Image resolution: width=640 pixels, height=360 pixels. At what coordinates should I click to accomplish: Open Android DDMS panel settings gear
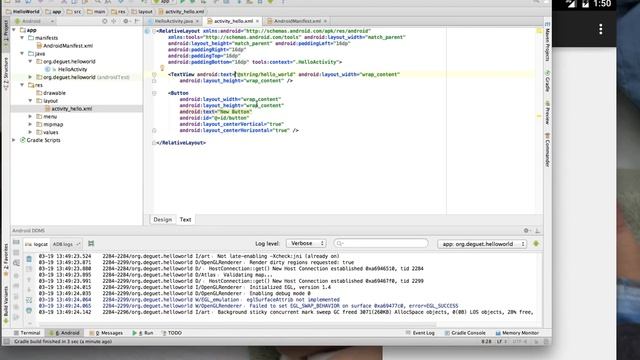coord(527,231)
